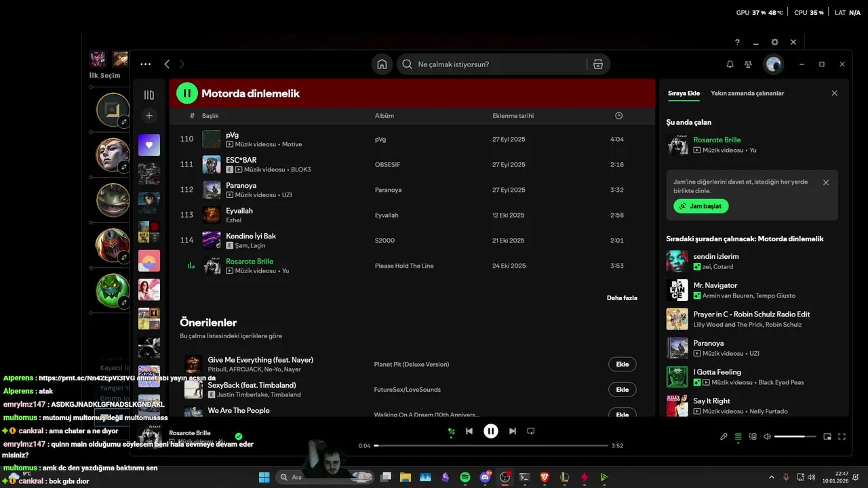Viewport: 868px width, 488px height.
Task: Open Discord icon in Windows taskbar
Action: point(485,477)
